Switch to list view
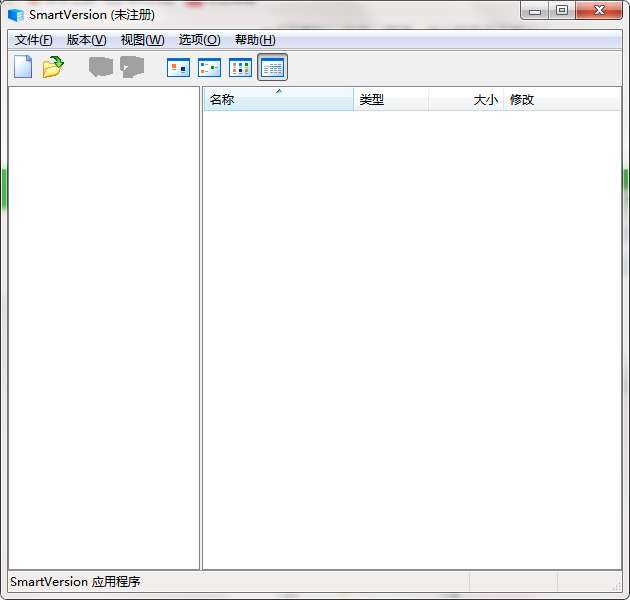This screenshot has width=630, height=600. click(x=240, y=67)
